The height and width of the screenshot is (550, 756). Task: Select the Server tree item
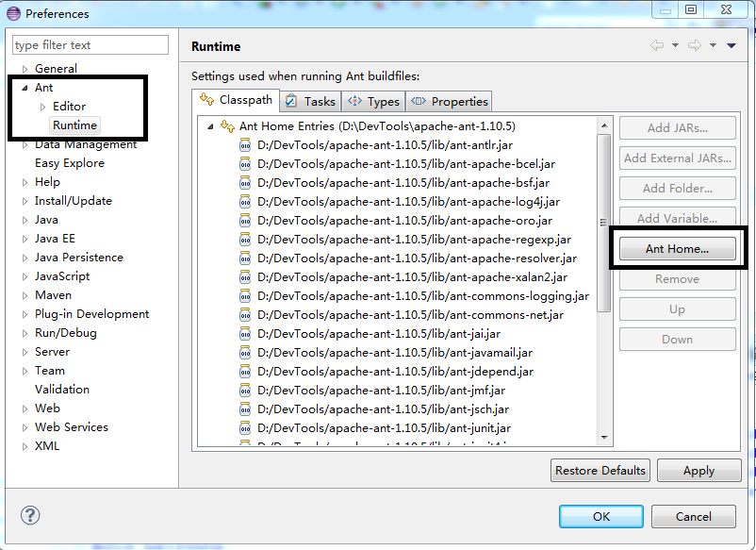[52, 352]
